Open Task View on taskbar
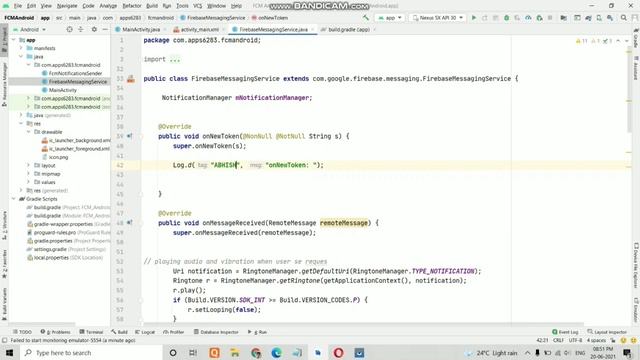Viewport: 640px width, 360px height. tap(193, 353)
